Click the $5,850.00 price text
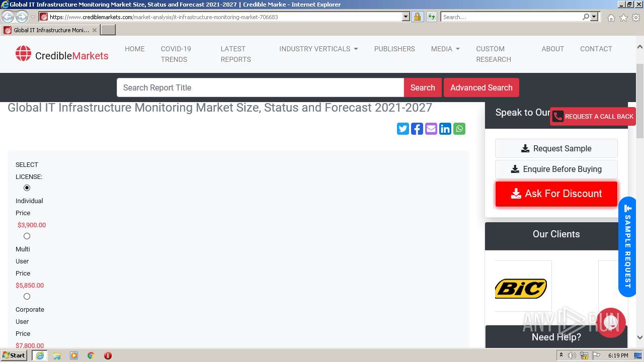This screenshot has height=362, width=644. tap(30, 285)
